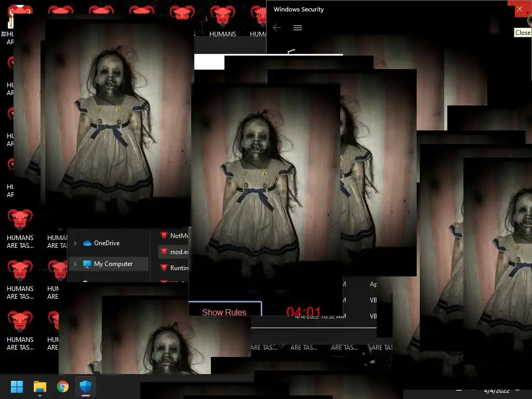The image size is (532, 399).
Task: Open the Windows Security hamburger menu
Action: click(x=298, y=28)
